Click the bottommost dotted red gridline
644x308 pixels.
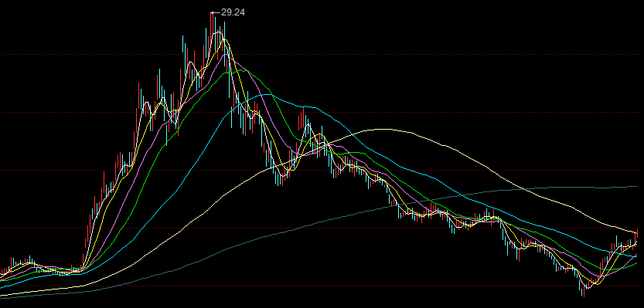tap(322, 286)
